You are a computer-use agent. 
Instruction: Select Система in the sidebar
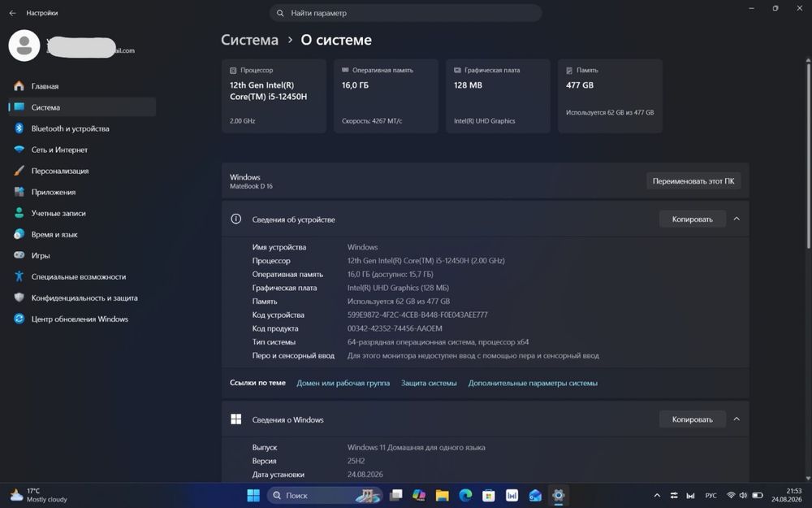click(x=82, y=107)
